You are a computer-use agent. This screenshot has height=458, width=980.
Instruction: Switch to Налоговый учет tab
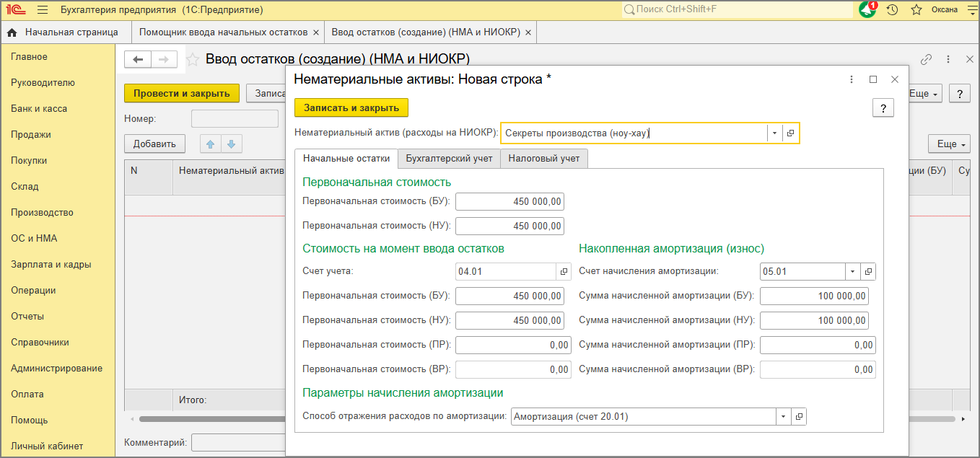pyautogui.click(x=544, y=159)
